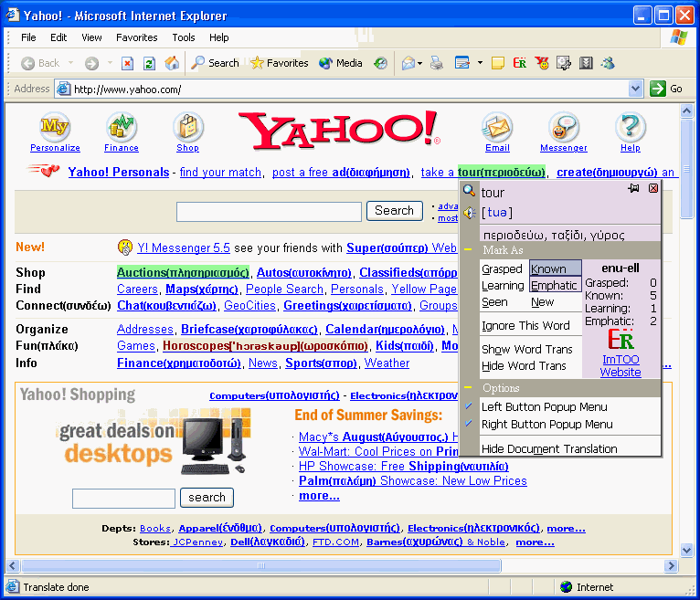
Task: Mark the word as Grasped
Action: (502, 269)
